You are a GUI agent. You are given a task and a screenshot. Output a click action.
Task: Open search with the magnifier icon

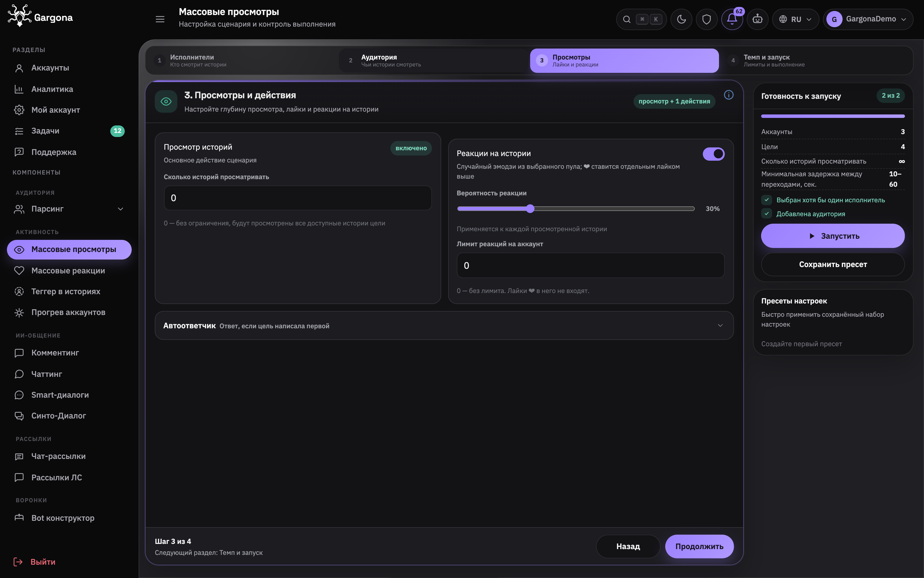tap(627, 19)
